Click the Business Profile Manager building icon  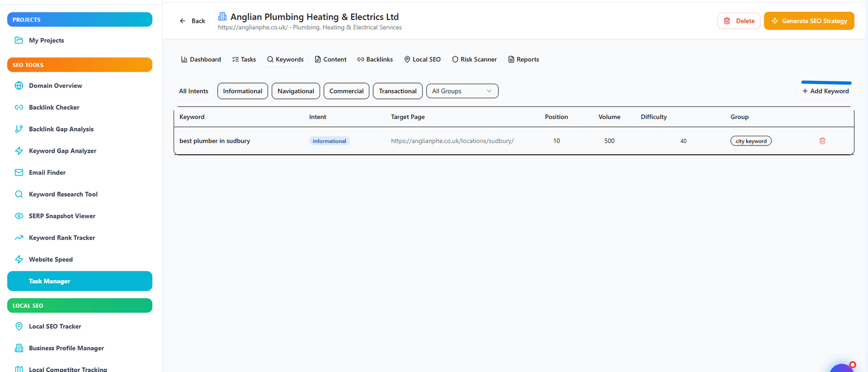[x=19, y=348]
